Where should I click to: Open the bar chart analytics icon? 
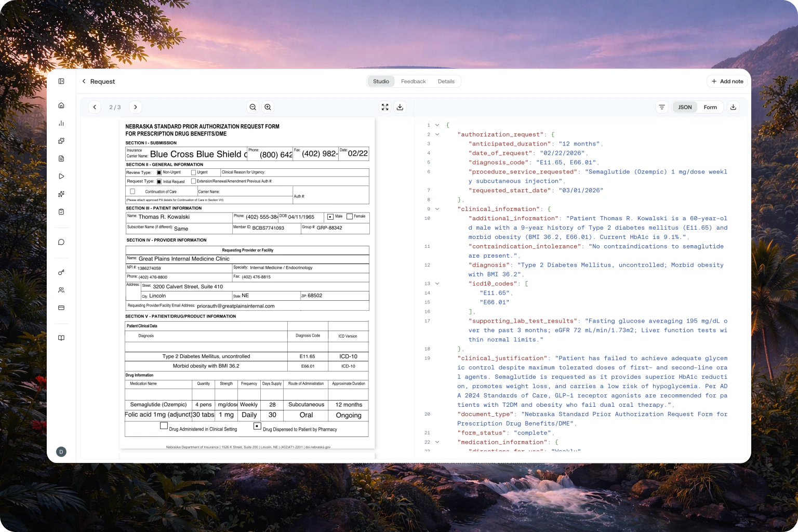(61, 123)
